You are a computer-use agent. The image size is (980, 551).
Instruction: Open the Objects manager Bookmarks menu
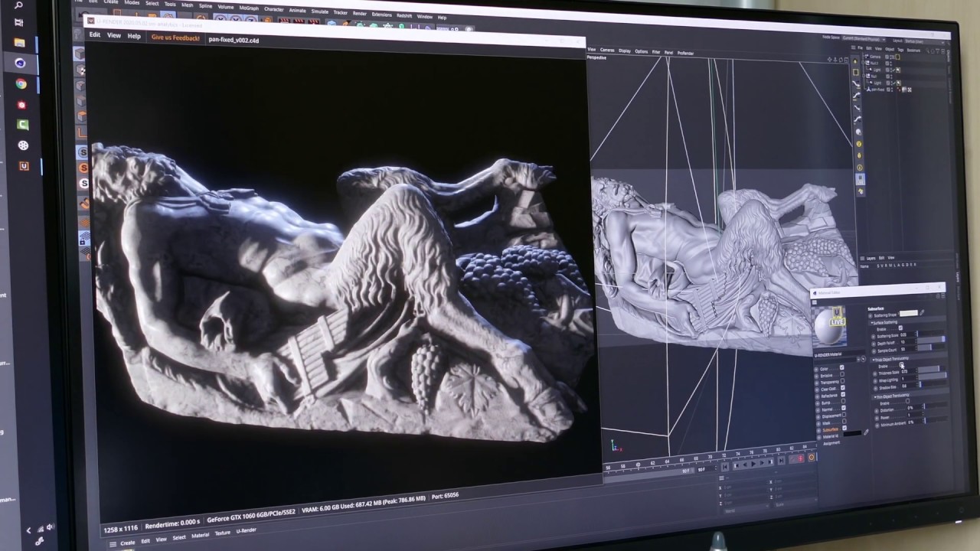tap(913, 51)
